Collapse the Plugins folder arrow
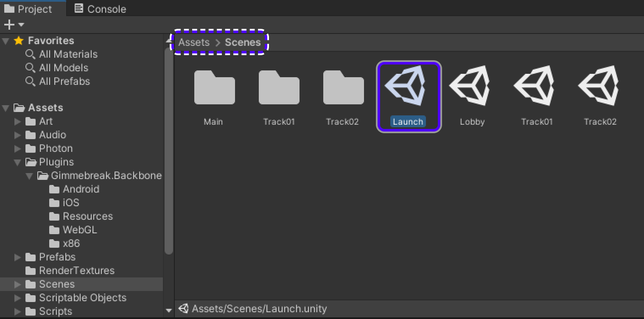The image size is (644, 319). pos(17,162)
